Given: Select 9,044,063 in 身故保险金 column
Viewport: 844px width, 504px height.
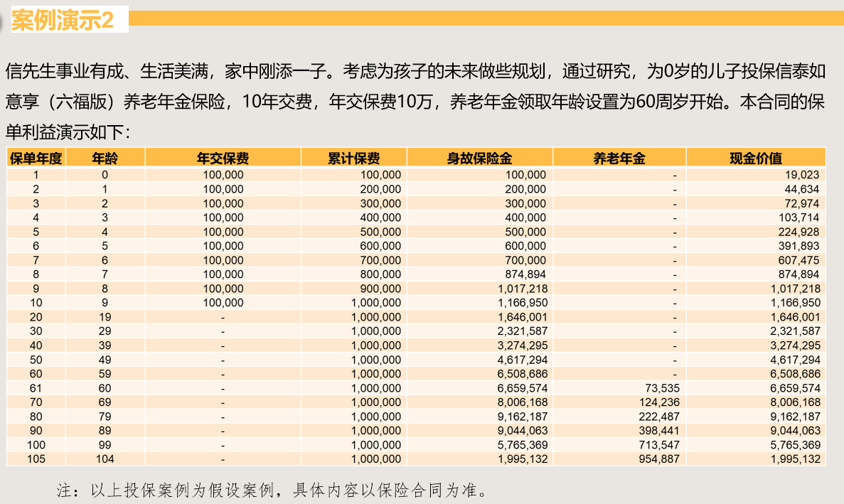Looking at the screenshot, I should (523, 431).
